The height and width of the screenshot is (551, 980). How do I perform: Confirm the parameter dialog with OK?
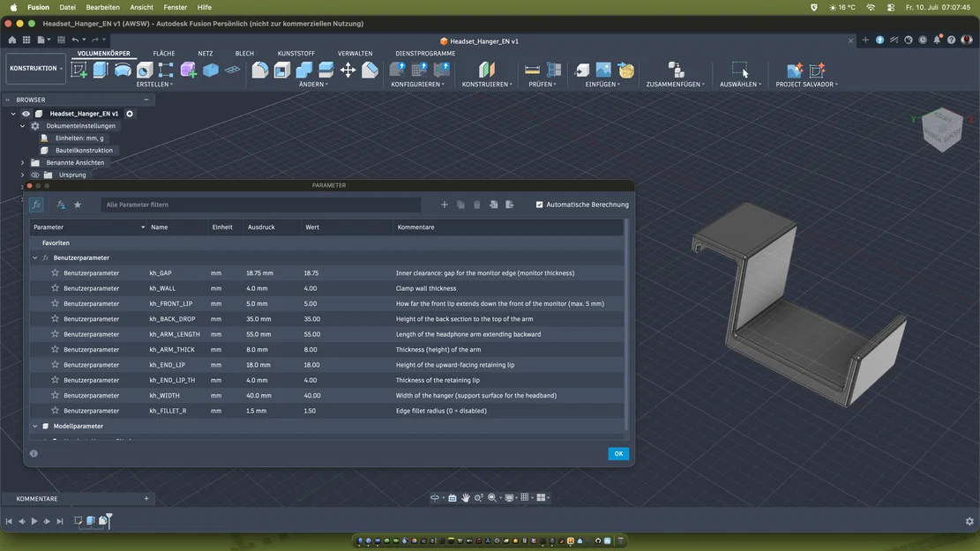click(x=618, y=454)
